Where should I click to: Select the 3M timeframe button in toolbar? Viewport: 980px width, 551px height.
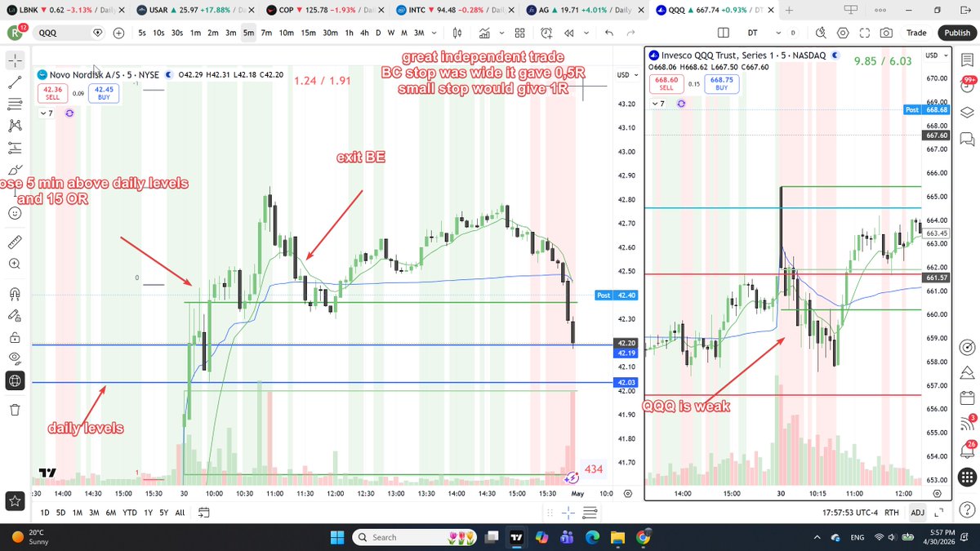(419, 33)
